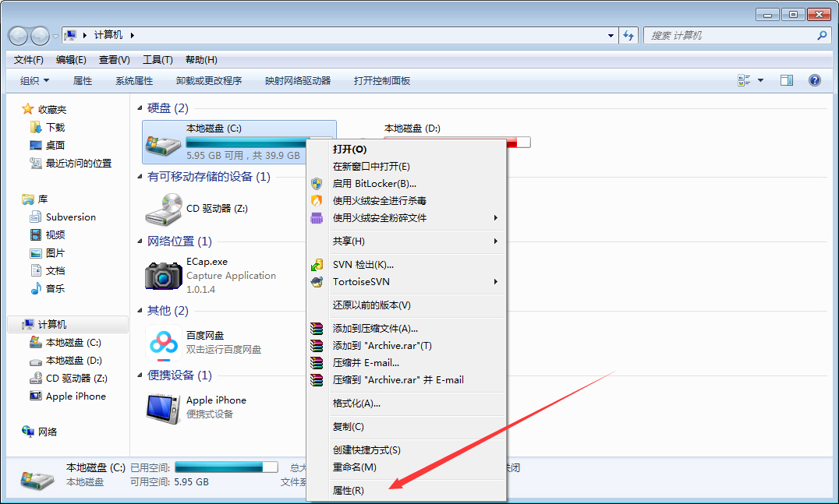
Task: Click the 打开控制面板 toolbar button
Action: pyautogui.click(x=381, y=79)
